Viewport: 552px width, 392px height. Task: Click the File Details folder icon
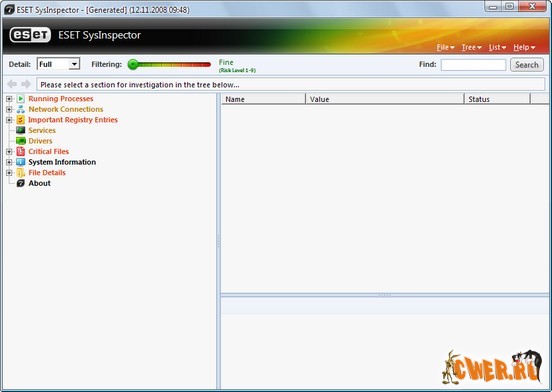(x=20, y=173)
